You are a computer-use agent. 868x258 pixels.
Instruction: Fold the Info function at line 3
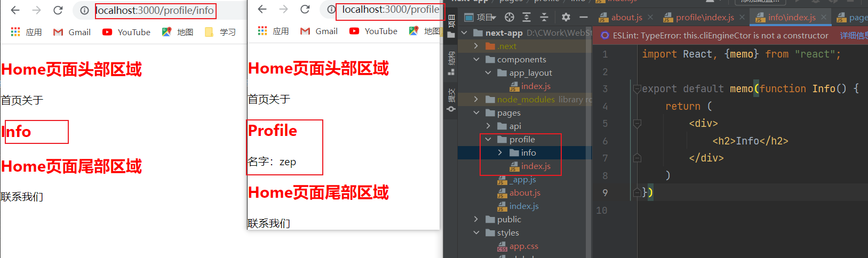[636, 89]
